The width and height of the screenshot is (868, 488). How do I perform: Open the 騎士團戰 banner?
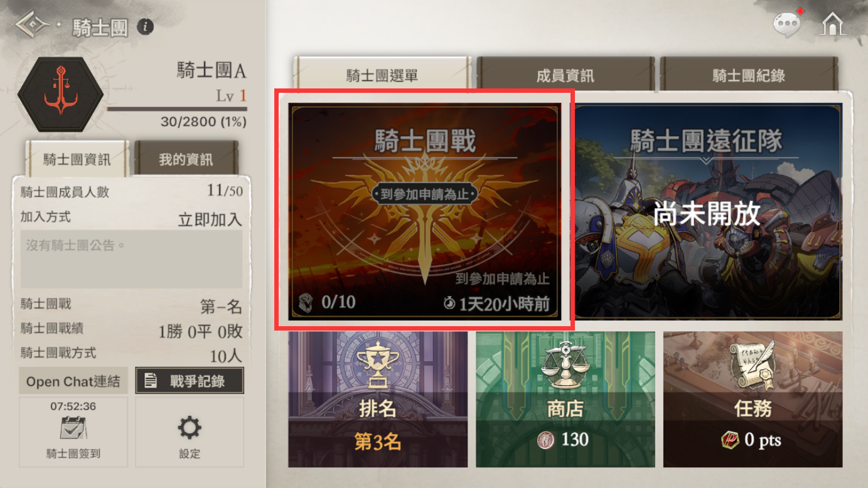pos(425,211)
